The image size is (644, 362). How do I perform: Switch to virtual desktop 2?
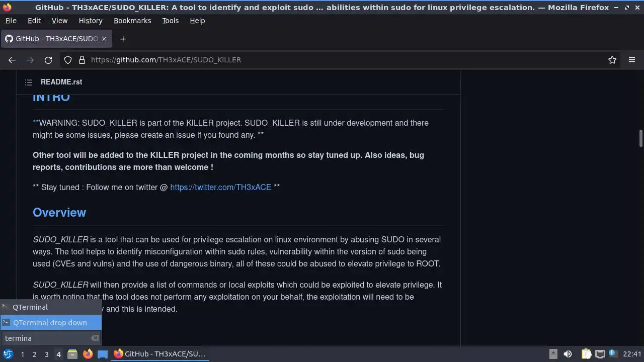[x=34, y=354]
